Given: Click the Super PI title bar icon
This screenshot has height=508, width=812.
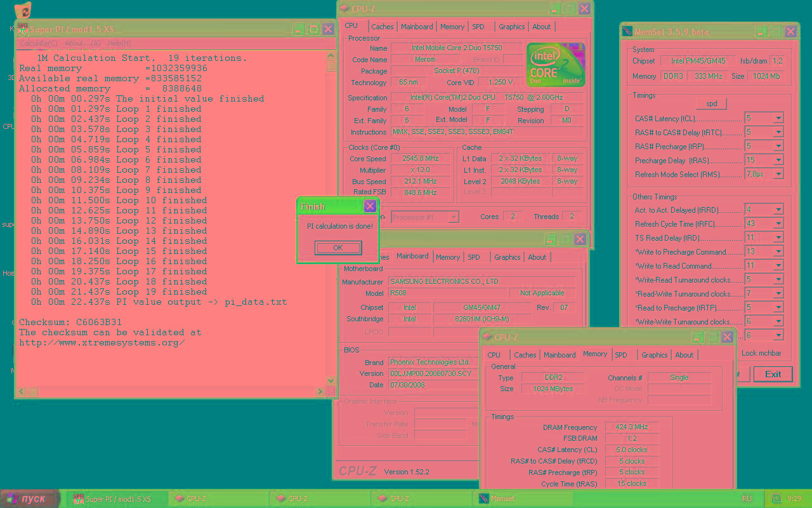Looking at the screenshot, I should 23,29.
